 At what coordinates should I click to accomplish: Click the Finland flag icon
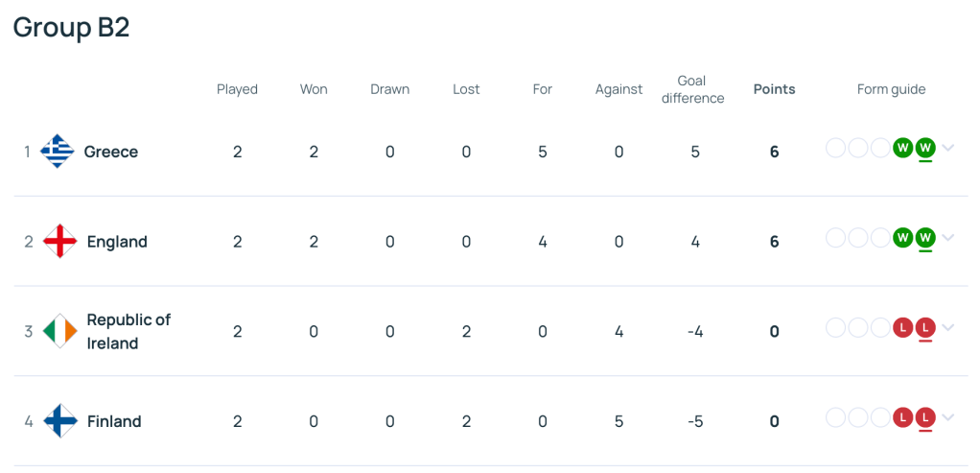tap(60, 421)
